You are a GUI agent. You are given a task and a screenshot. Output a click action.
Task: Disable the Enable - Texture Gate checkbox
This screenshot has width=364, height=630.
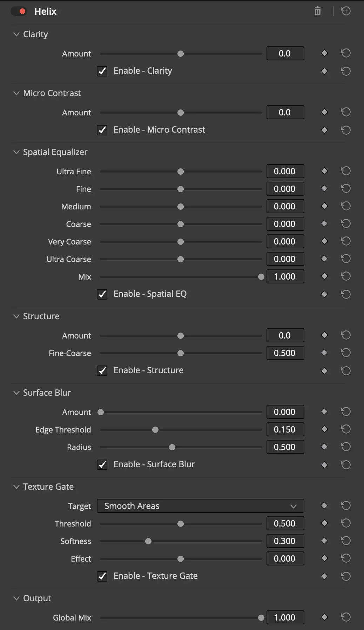(x=102, y=576)
